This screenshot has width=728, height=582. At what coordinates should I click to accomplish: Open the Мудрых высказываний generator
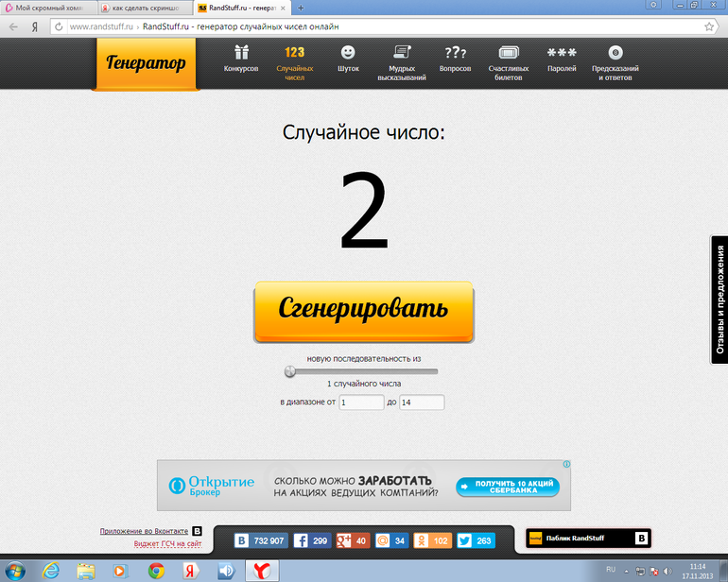click(402, 63)
